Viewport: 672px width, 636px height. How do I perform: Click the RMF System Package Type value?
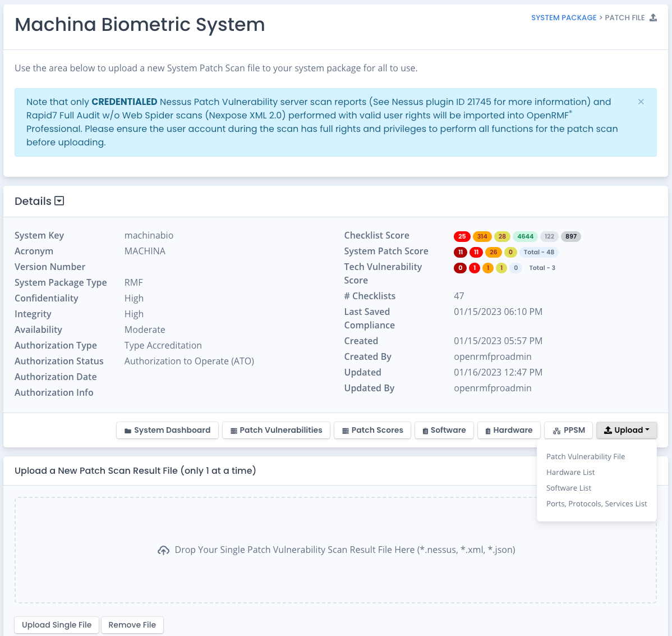click(134, 282)
